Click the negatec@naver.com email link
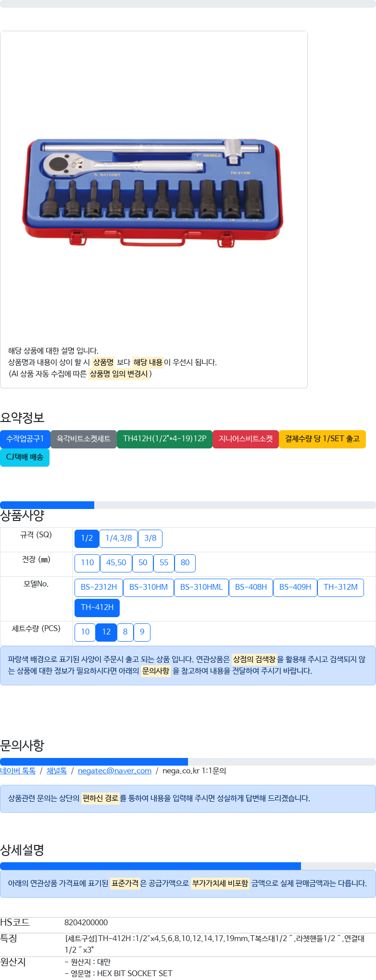The width and height of the screenshot is (376, 980). 114,771
